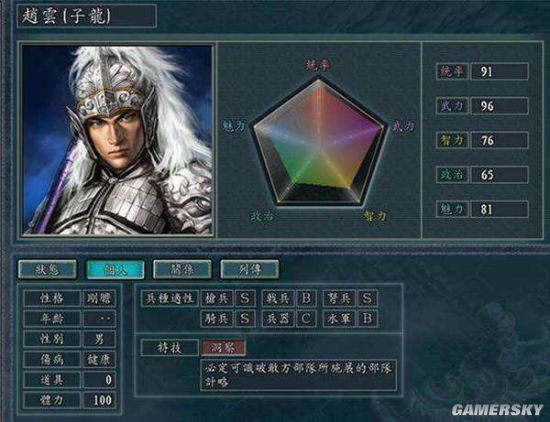
Task: Click the 水軍 aptitude B rating
Action: (x=367, y=319)
